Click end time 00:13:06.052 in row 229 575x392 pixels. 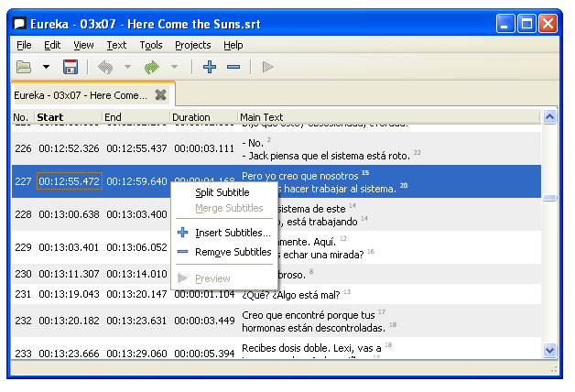[x=136, y=247]
